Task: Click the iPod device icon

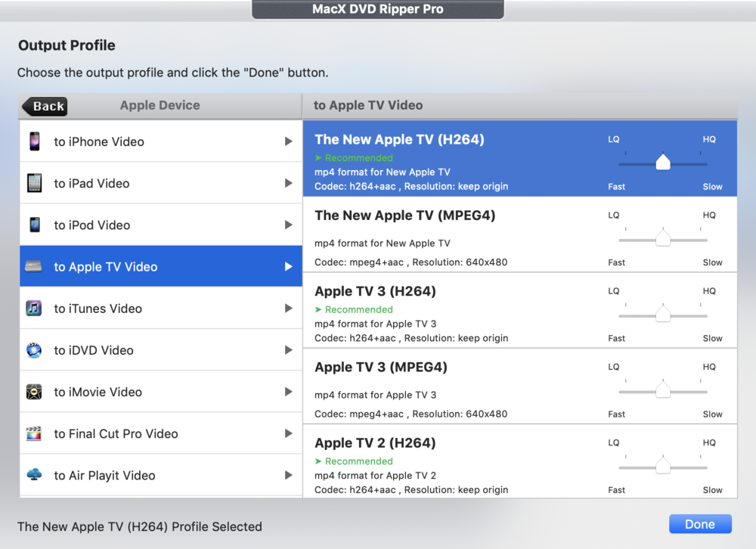Action: [35, 225]
